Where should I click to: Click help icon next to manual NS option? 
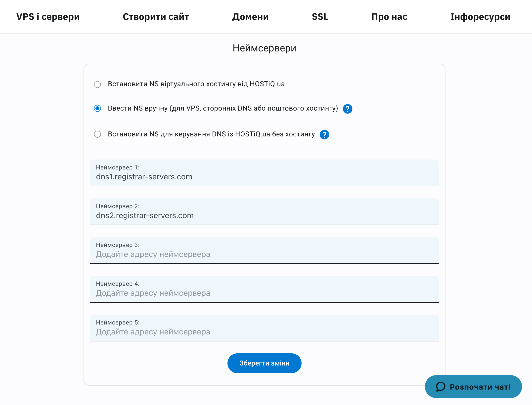pyautogui.click(x=347, y=109)
